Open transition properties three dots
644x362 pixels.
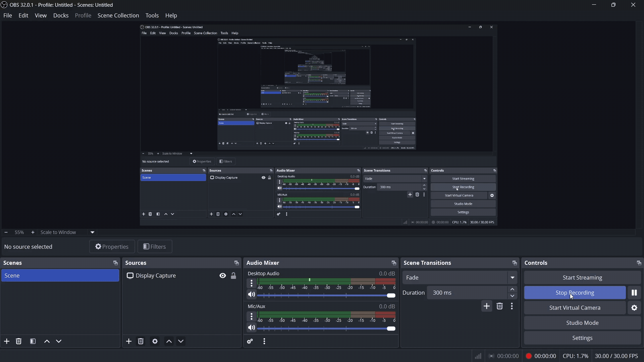(512, 306)
